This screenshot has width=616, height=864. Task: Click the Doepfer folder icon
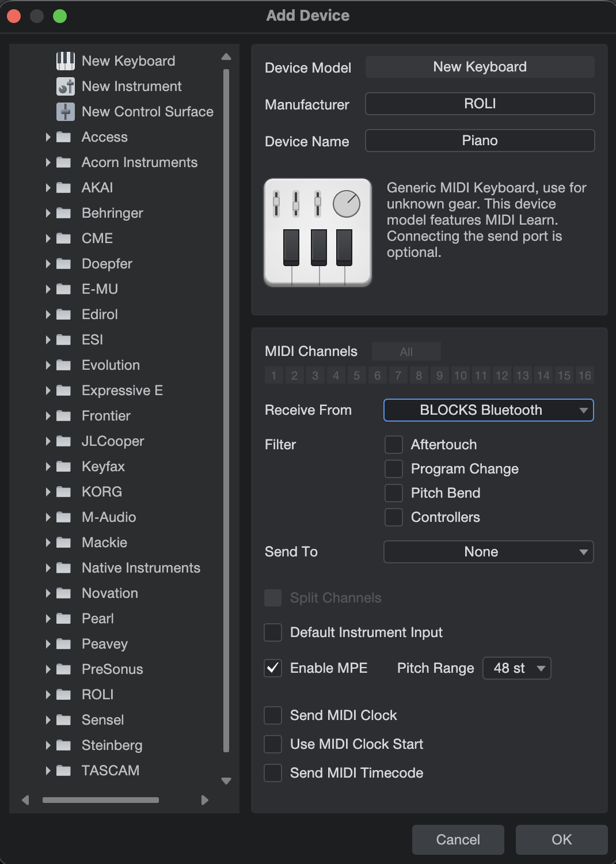pyautogui.click(x=63, y=264)
